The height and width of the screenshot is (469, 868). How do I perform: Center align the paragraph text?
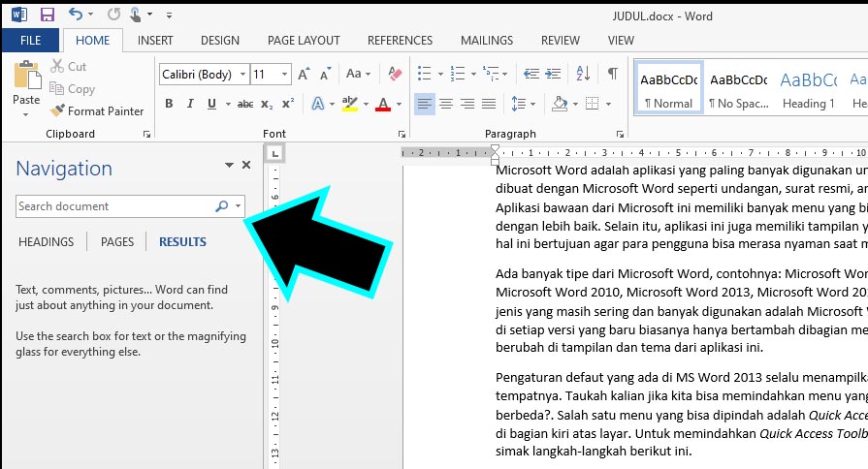[x=446, y=104]
